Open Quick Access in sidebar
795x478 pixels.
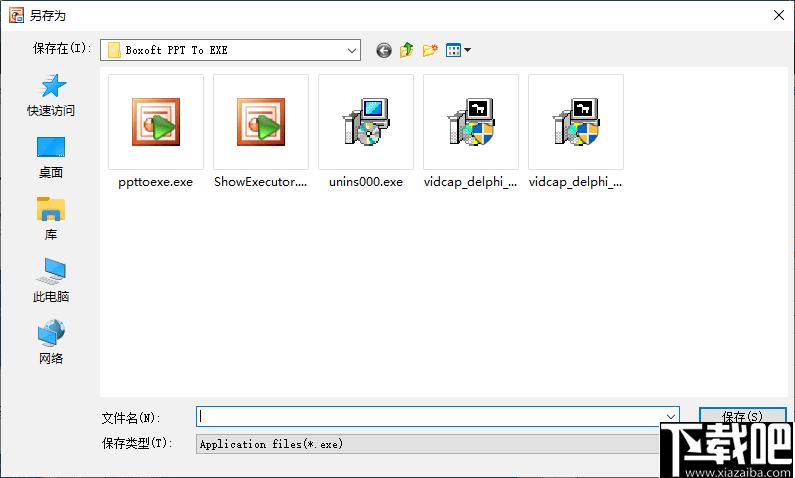pyautogui.click(x=51, y=96)
